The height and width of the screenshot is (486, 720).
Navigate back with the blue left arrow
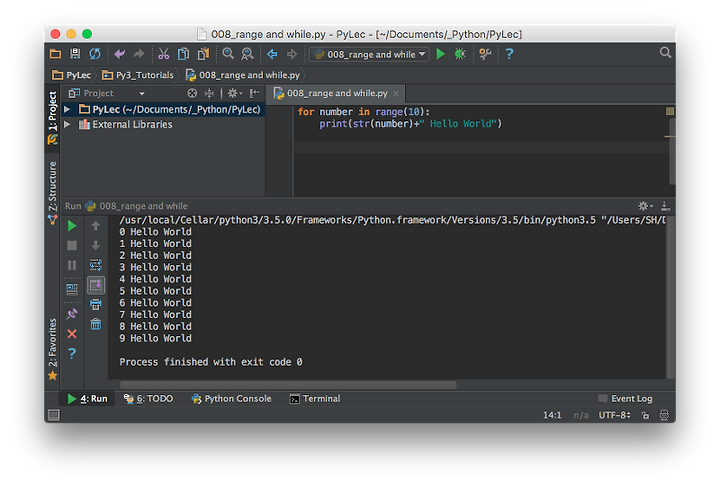pos(272,54)
